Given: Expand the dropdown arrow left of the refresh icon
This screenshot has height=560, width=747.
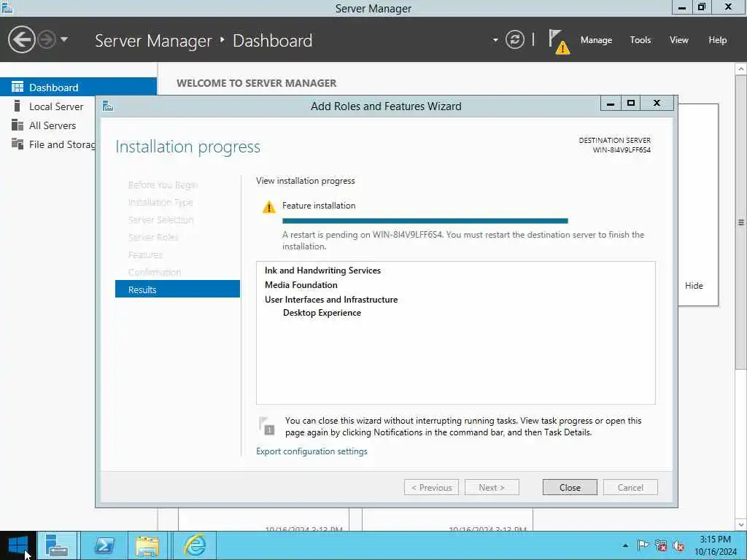Looking at the screenshot, I should click(x=495, y=40).
